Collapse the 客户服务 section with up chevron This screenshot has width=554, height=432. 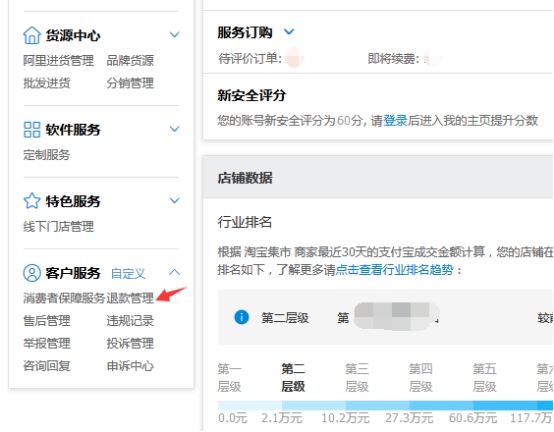(x=175, y=272)
